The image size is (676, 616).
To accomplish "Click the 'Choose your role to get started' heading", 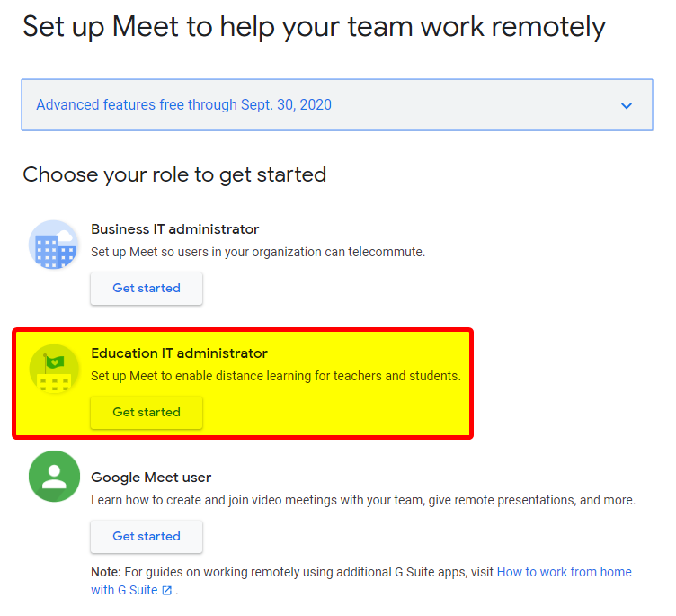I will 174,174.
